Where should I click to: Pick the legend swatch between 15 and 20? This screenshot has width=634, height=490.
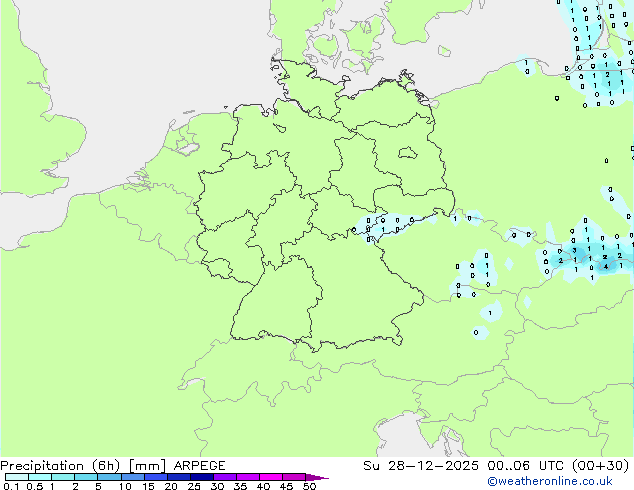(156, 477)
